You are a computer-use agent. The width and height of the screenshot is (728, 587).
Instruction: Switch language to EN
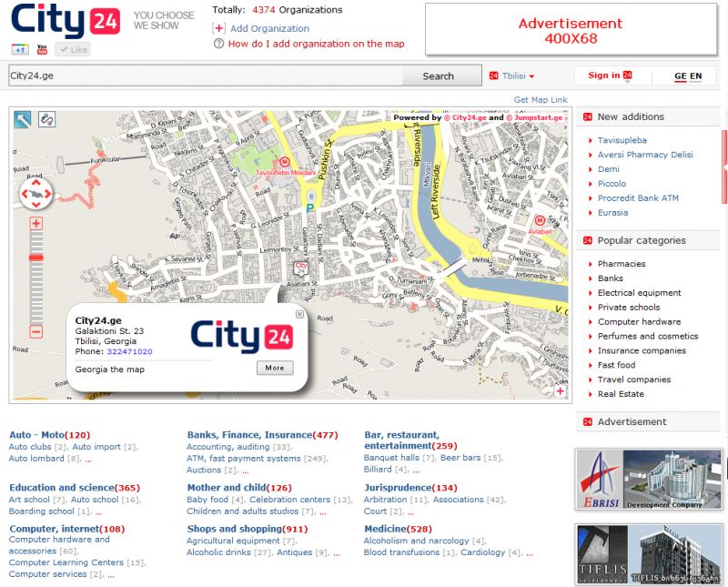(696, 76)
